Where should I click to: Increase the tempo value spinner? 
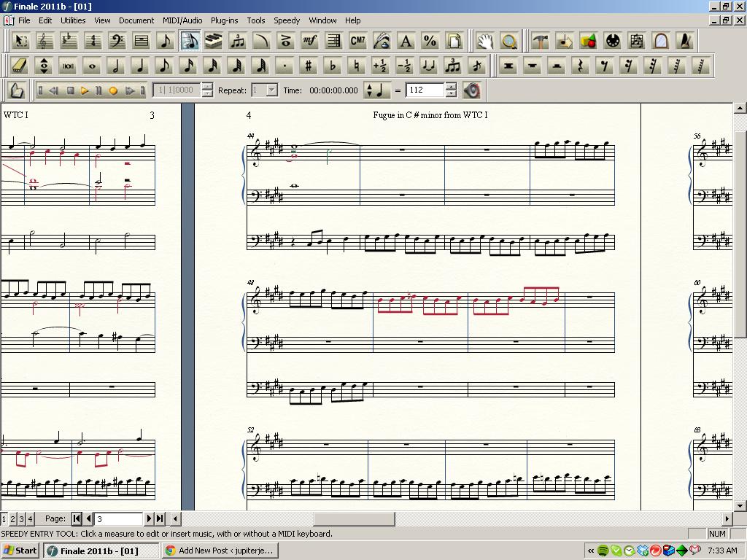click(x=451, y=87)
